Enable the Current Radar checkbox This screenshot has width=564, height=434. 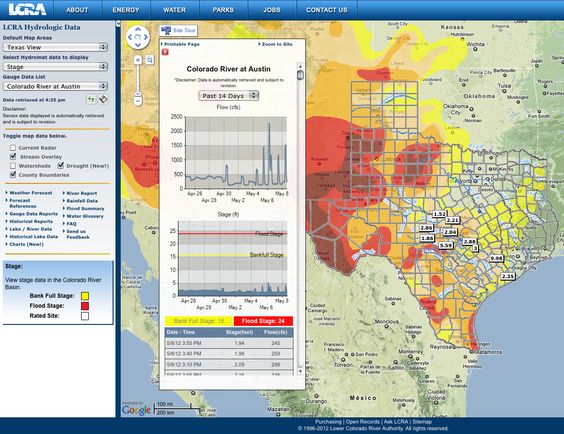pos(13,148)
